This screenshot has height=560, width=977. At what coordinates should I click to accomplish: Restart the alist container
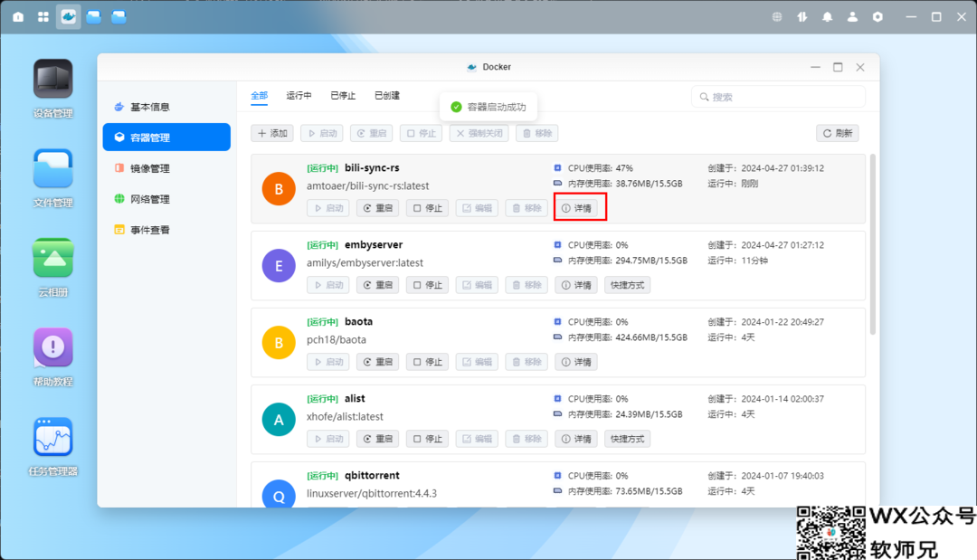tap(377, 439)
